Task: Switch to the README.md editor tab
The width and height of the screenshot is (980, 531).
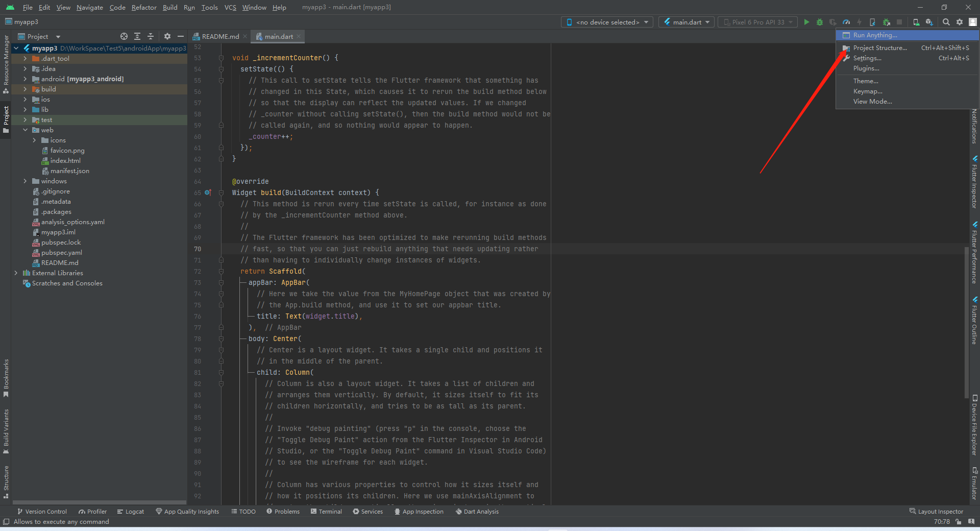Action: 219,36
